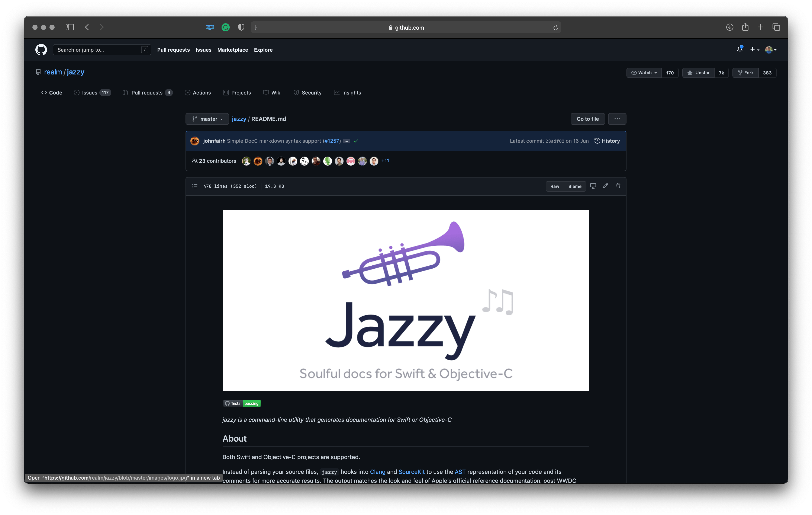
Task: Open README table of contents list icon
Action: tap(195, 186)
